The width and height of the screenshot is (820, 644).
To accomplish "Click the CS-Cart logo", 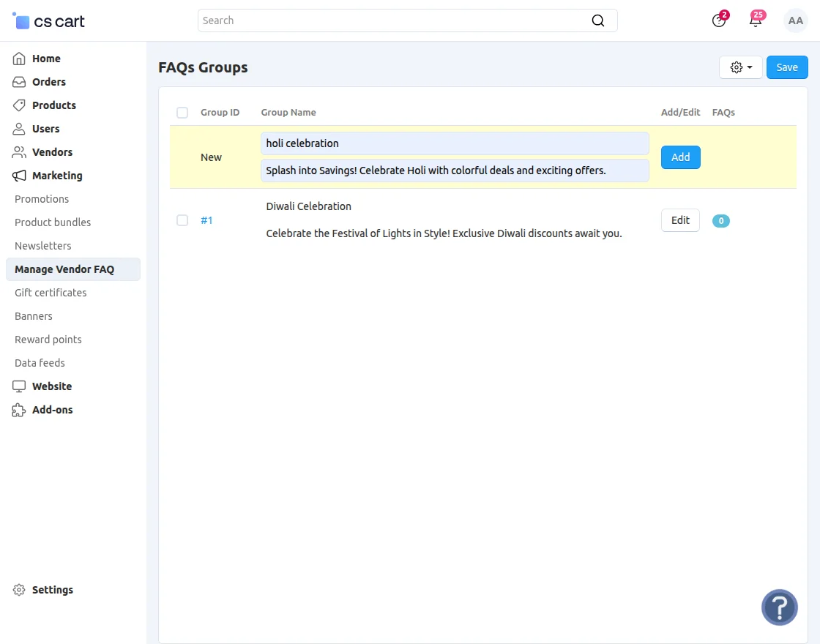I will click(49, 21).
